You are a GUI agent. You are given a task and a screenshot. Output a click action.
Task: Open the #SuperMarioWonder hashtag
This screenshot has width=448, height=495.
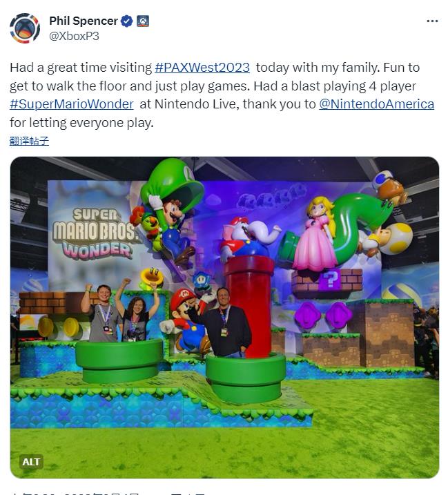72,104
